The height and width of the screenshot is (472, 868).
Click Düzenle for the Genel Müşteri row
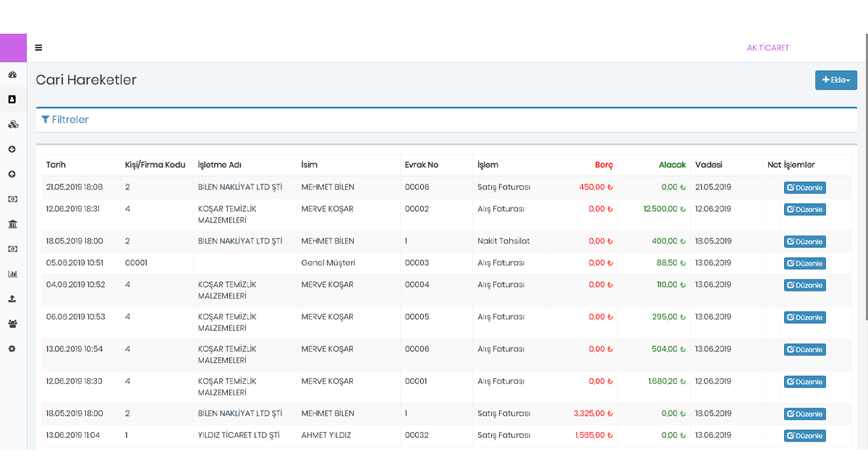pyautogui.click(x=804, y=263)
